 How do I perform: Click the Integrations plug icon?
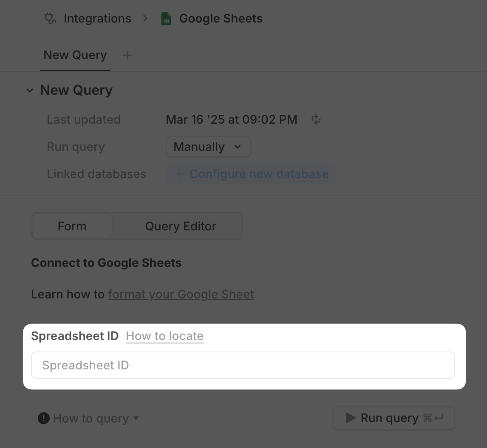50,18
